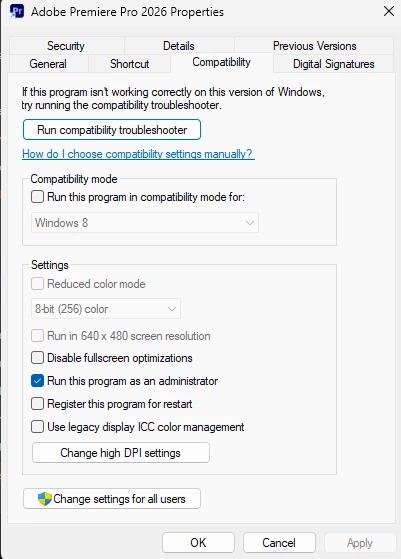This screenshot has width=401, height=559.
Task: Uncheck Run this program as an administrator
Action: [37, 381]
